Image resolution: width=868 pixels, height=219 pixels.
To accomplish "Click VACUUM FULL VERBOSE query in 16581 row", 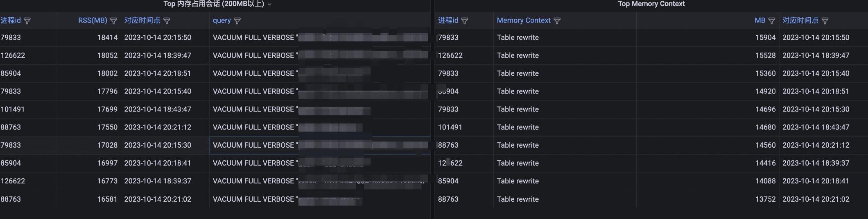I will click(x=320, y=199).
